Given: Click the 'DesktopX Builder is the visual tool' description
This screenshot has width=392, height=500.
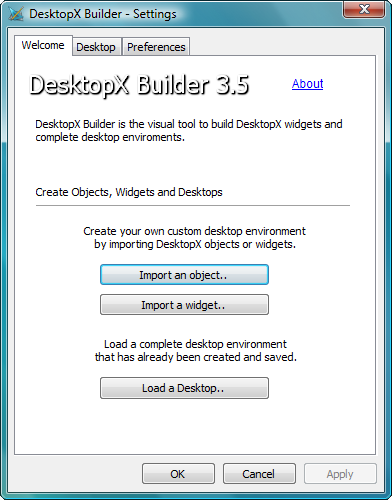Looking at the screenshot, I should pyautogui.click(x=189, y=131).
